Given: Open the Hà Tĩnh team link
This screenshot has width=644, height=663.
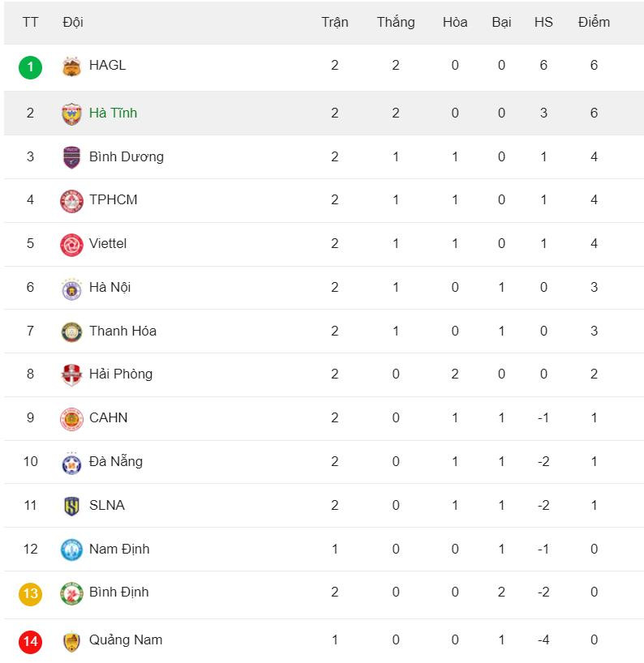Looking at the screenshot, I should (113, 113).
